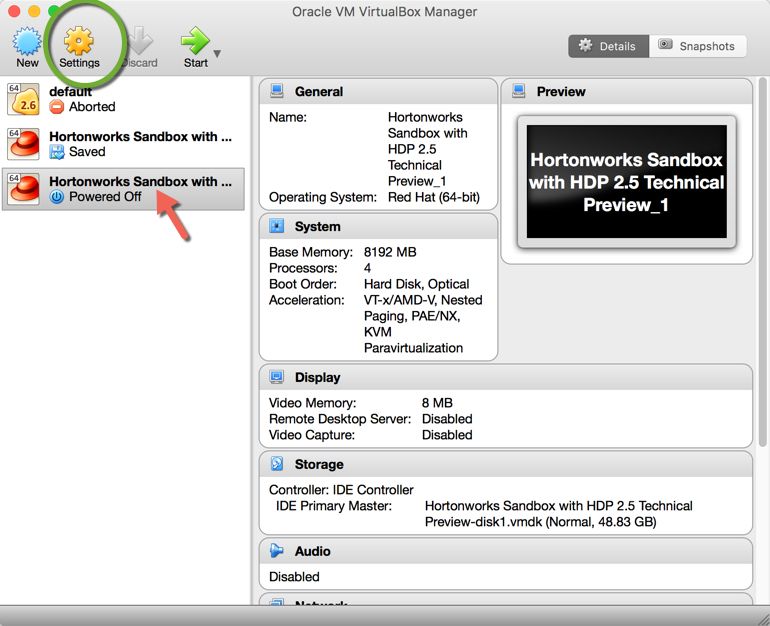770x626 pixels.
Task: Open the System section header
Action: [378, 226]
